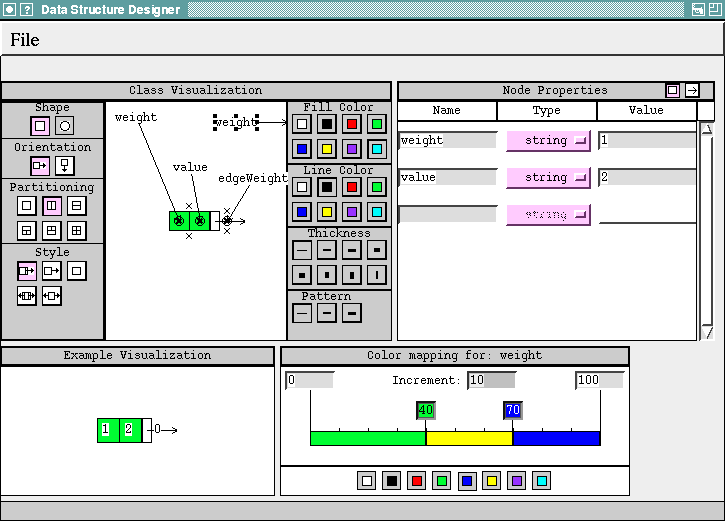Select the double-arrow box style icon
Screen dimensions: 725x521
click(28, 295)
